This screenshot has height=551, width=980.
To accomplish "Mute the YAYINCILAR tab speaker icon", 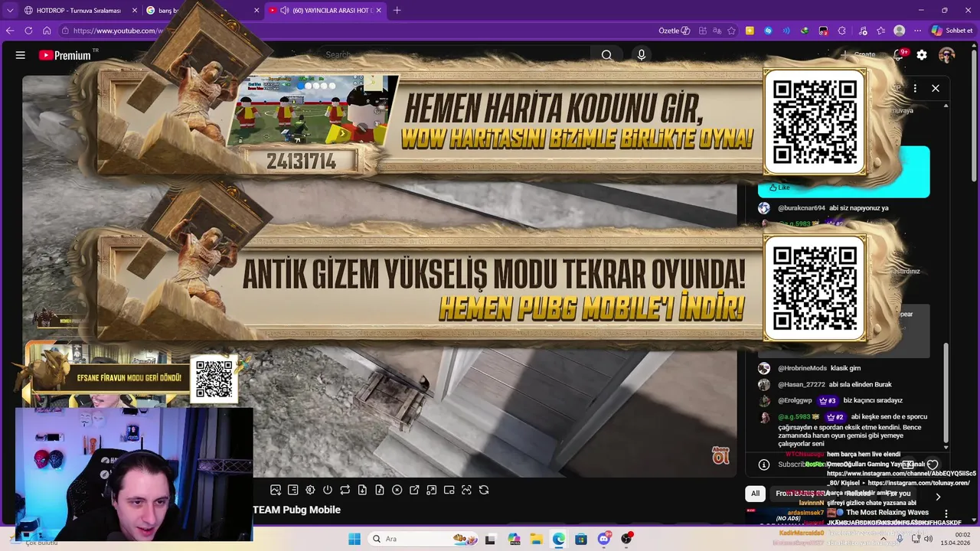I will tap(284, 10).
